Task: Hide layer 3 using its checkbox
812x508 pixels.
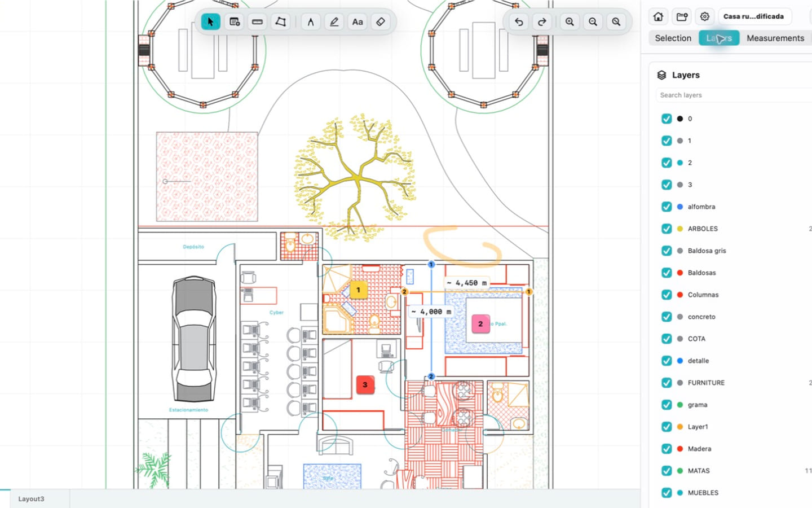Action: 667,185
